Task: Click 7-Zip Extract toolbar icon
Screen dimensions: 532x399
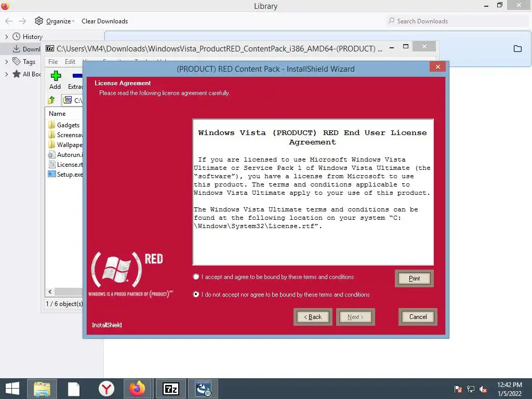Action: [x=75, y=80]
